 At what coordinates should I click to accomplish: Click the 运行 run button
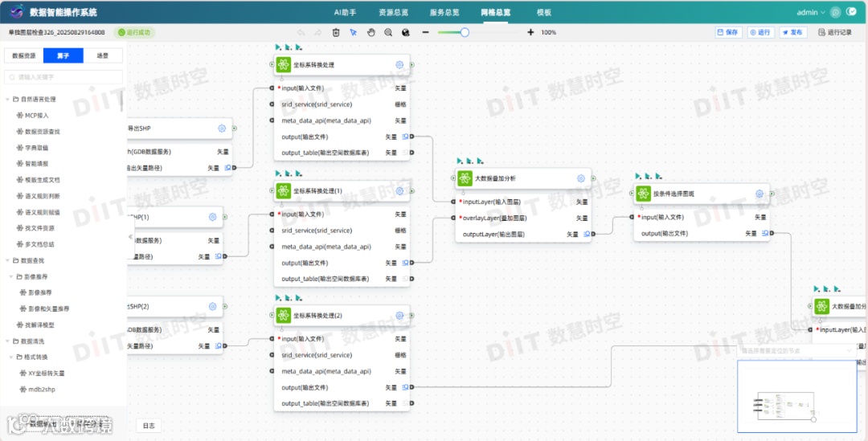coord(760,33)
